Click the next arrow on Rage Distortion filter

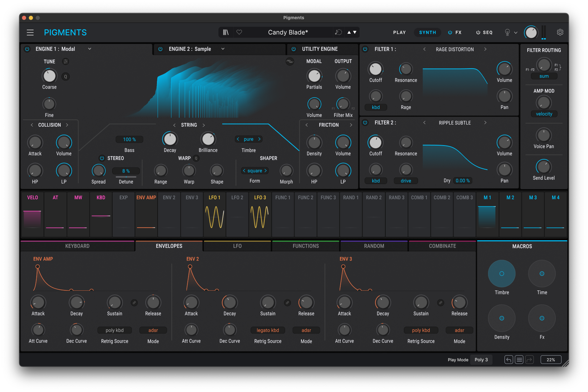[x=486, y=49]
